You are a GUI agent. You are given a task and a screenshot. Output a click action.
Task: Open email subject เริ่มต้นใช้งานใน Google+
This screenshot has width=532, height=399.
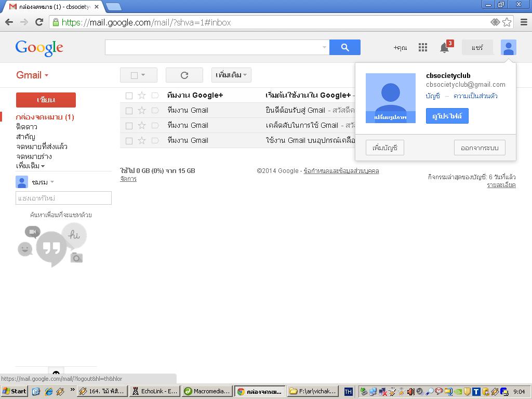pyautogui.click(x=308, y=96)
